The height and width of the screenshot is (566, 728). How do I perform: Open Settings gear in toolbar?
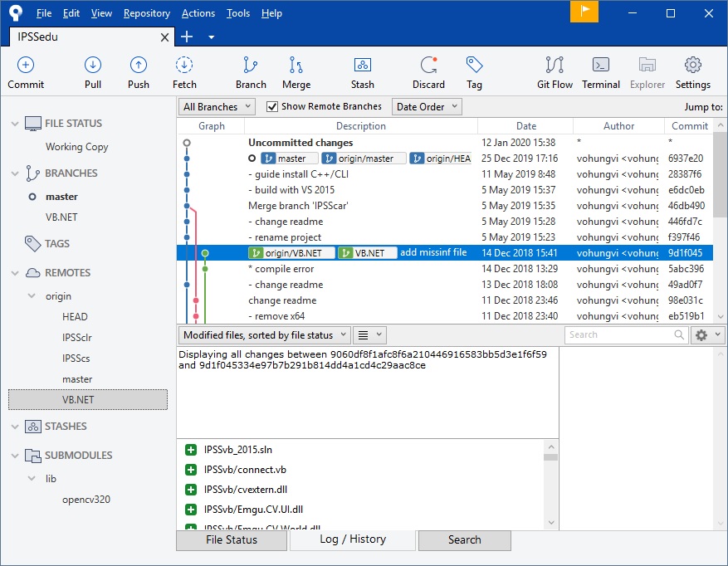[x=692, y=65]
